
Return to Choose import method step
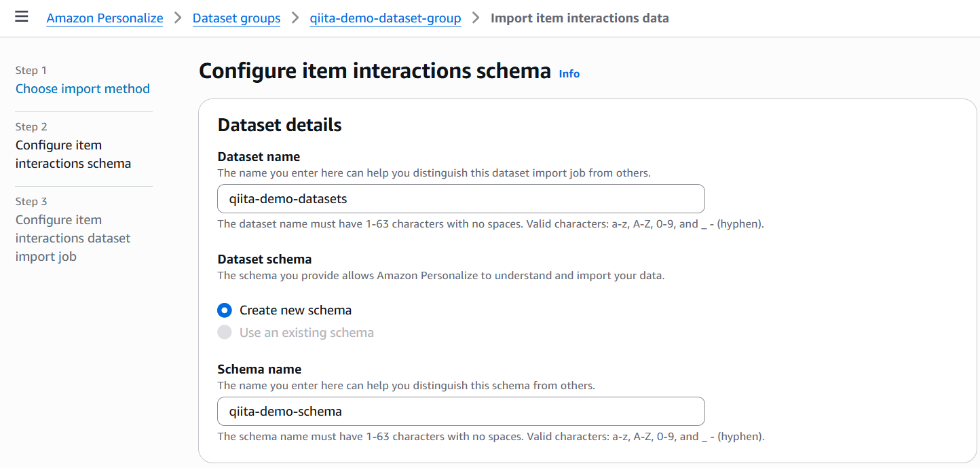[x=83, y=89]
